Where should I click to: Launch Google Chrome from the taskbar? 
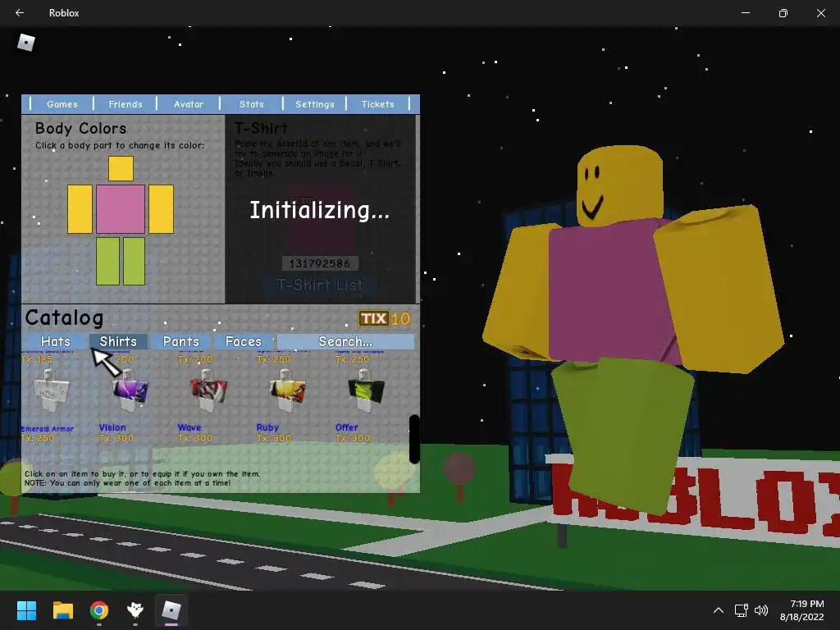point(99,610)
